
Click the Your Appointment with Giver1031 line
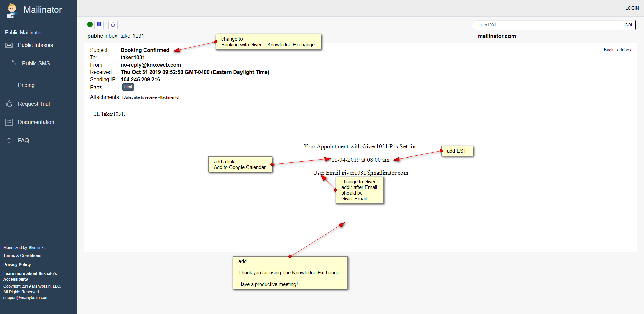click(x=361, y=147)
